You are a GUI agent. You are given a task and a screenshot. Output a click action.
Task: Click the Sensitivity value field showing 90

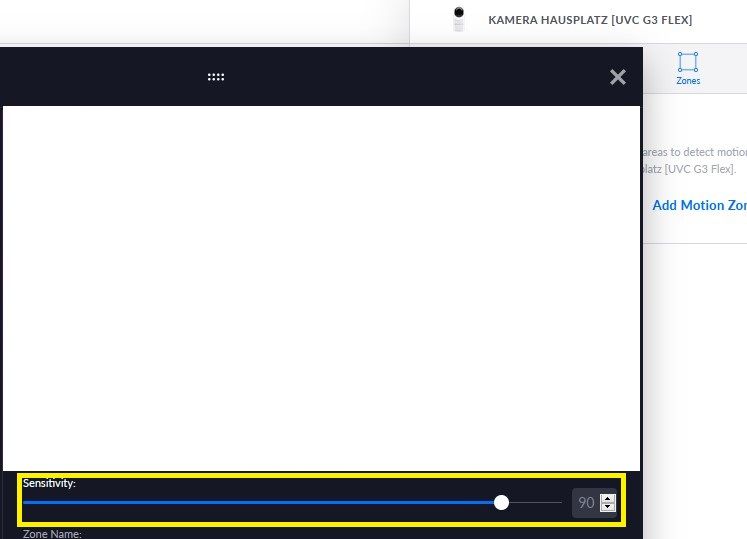click(x=586, y=502)
